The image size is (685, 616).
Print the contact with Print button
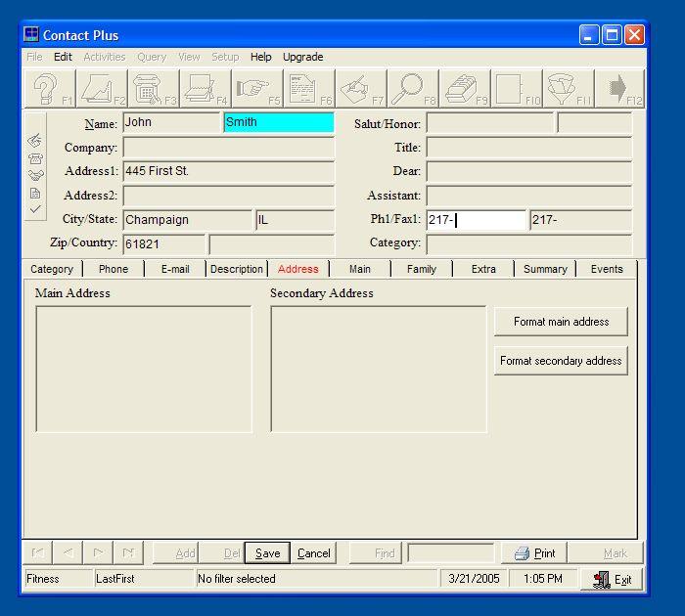[534, 553]
